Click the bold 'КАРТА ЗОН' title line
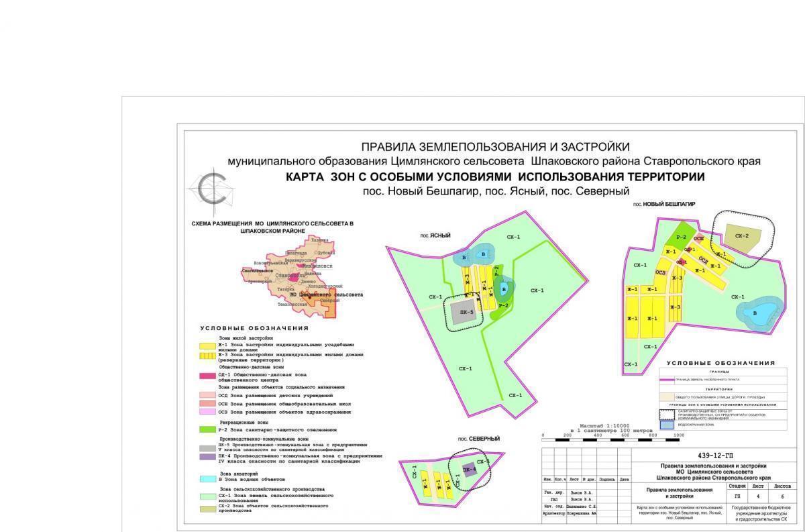This screenshot has width=805, height=532. click(x=494, y=177)
